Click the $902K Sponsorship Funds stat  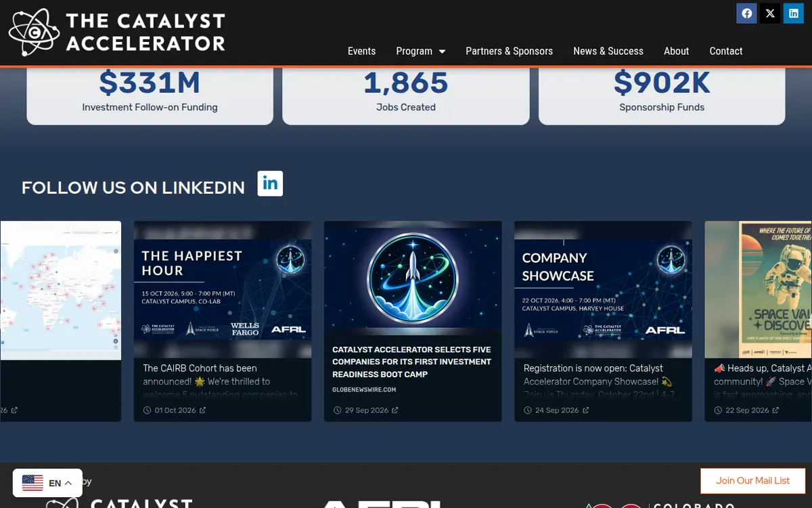(662, 95)
